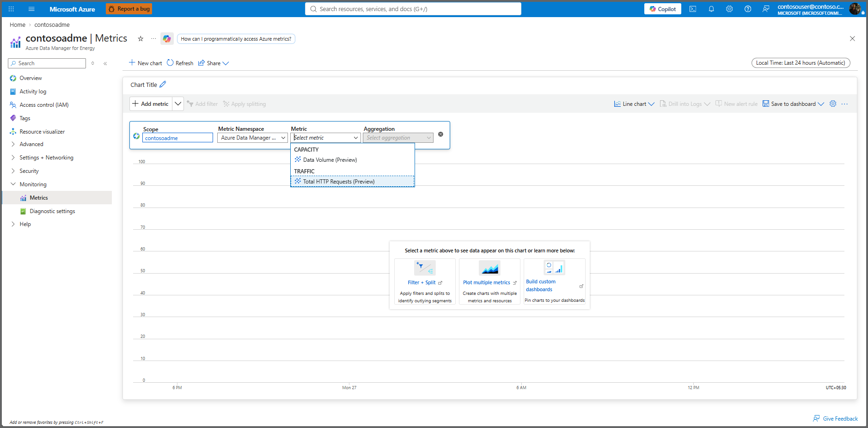The height and width of the screenshot is (428, 868).
Task: Collapse the sidebar with double chevron
Action: tap(105, 63)
